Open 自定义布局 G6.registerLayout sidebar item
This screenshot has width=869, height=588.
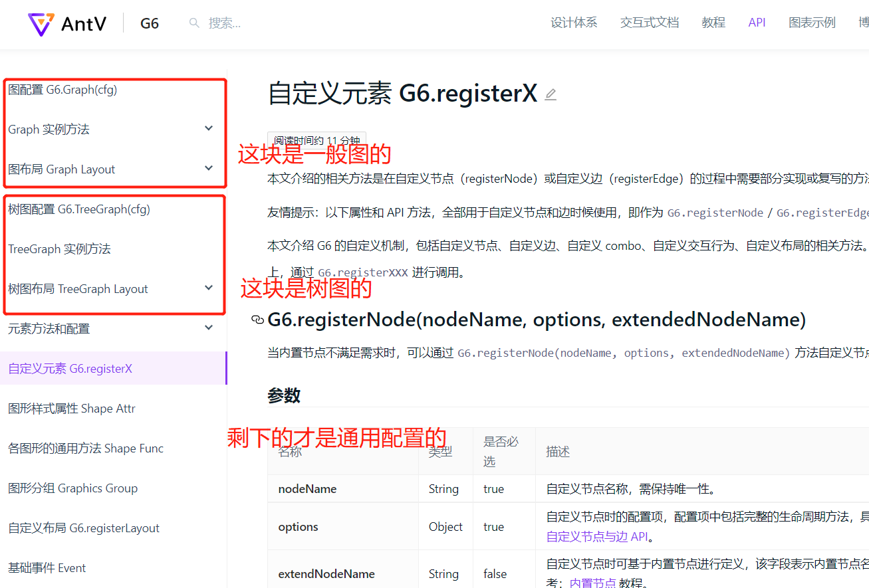[x=84, y=528]
